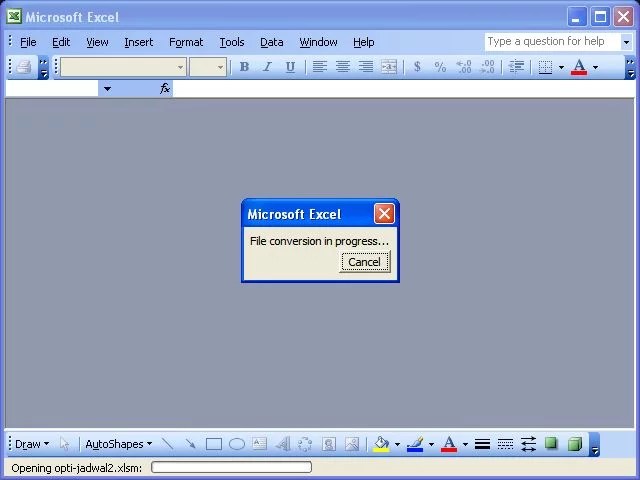Click the Dash Style icon
640x480 pixels.
(505, 444)
